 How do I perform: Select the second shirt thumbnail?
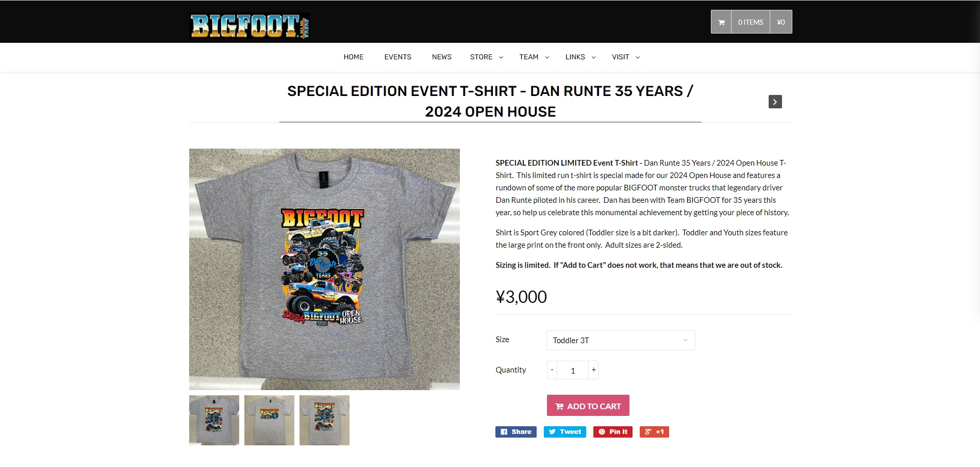pyautogui.click(x=269, y=420)
